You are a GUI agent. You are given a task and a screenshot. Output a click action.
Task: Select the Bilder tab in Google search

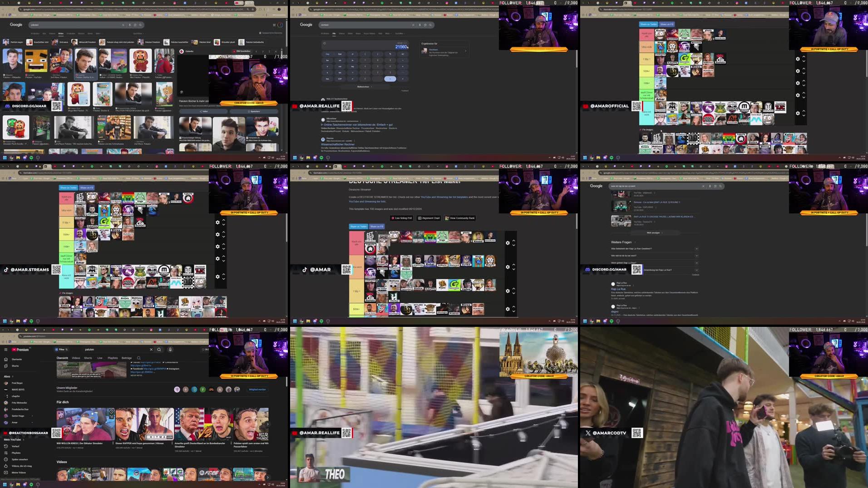61,33
